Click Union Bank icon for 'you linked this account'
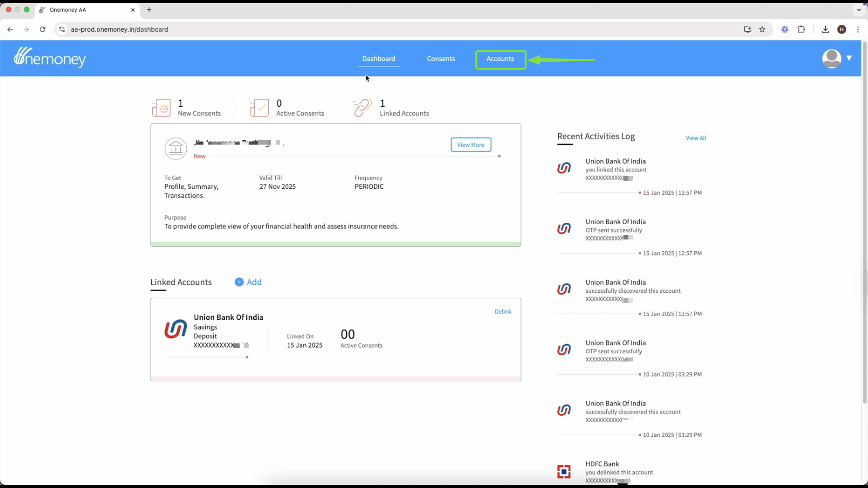 point(564,168)
